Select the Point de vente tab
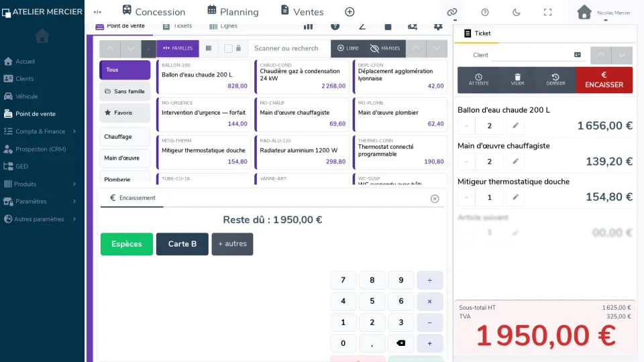Screen dimensions: 644x362 [x=120, y=26]
